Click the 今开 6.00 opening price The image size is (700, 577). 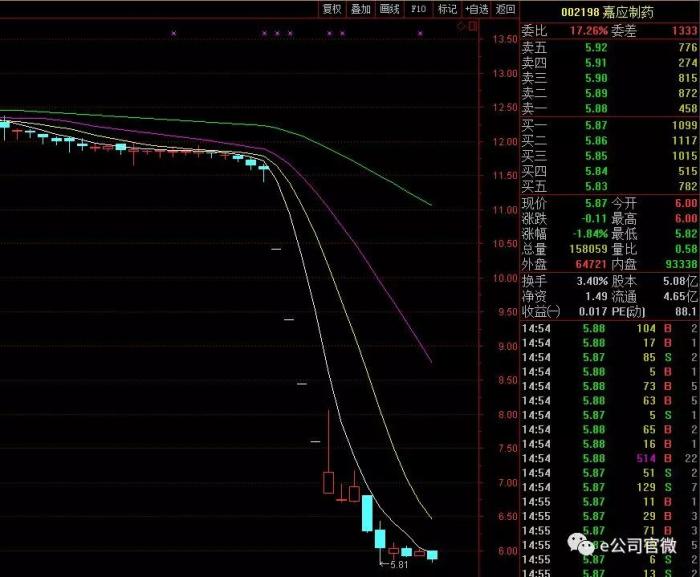click(x=686, y=203)
